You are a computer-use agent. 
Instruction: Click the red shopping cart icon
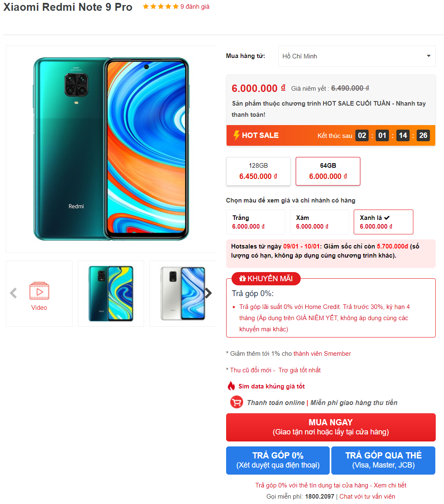(236, 402)
